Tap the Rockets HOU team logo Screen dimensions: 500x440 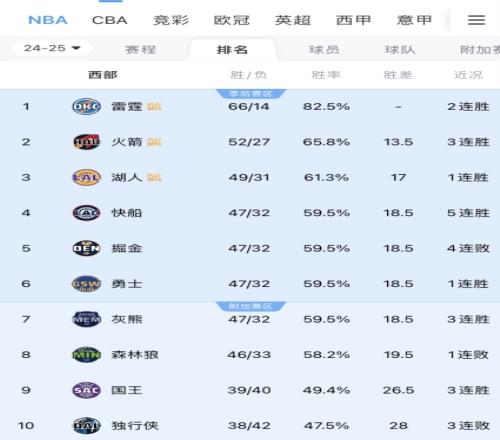pyautogui.click(x=86, y=142)
